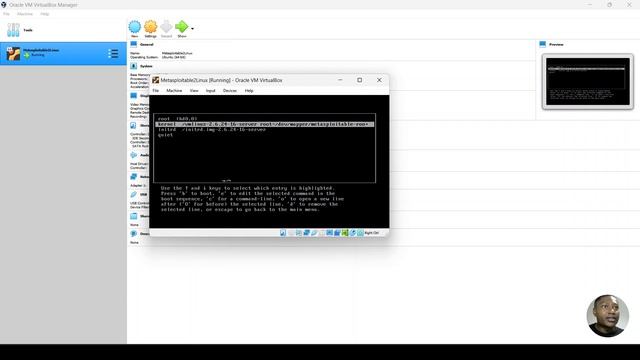Open the machine tools list menu icon

tap(113, 53)
